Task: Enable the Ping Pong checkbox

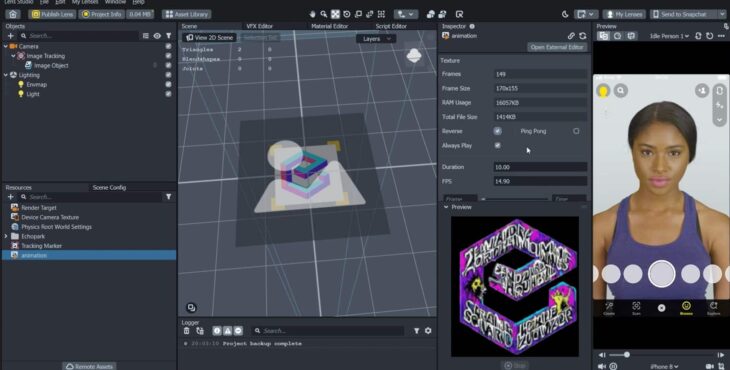Action: [x=576, y=131]
